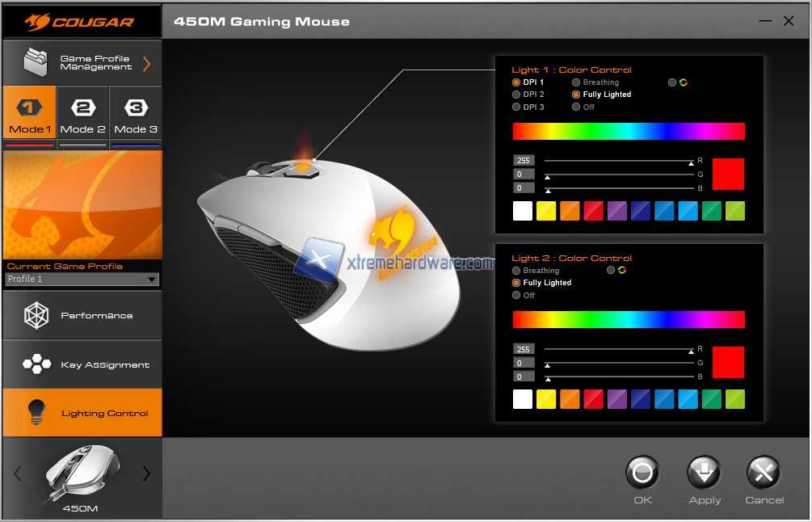Viewport: 812px width, 522px height.
Task: Switch to Mode 3 tab
Action: tap(135, 116)
